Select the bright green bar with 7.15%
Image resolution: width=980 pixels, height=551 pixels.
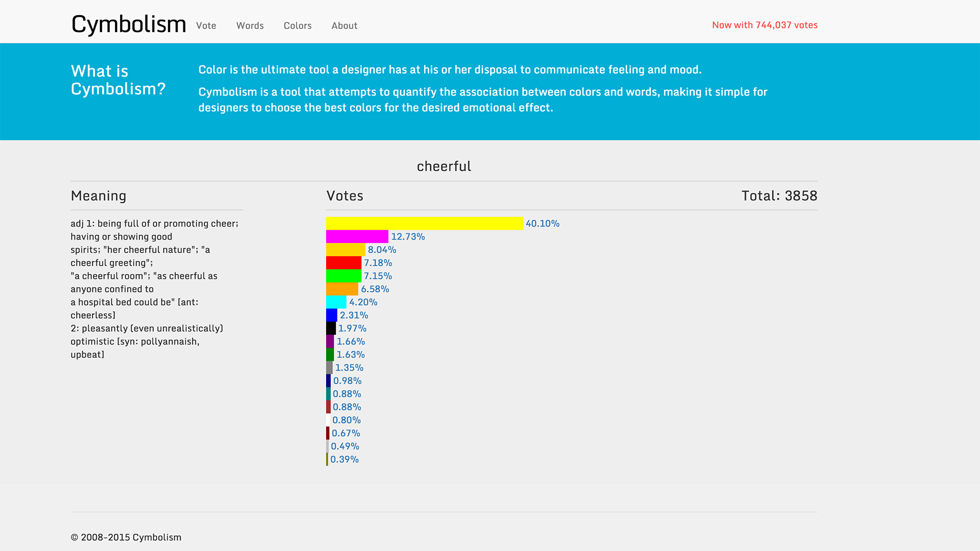pyautogui.click(x=343, y=275)
